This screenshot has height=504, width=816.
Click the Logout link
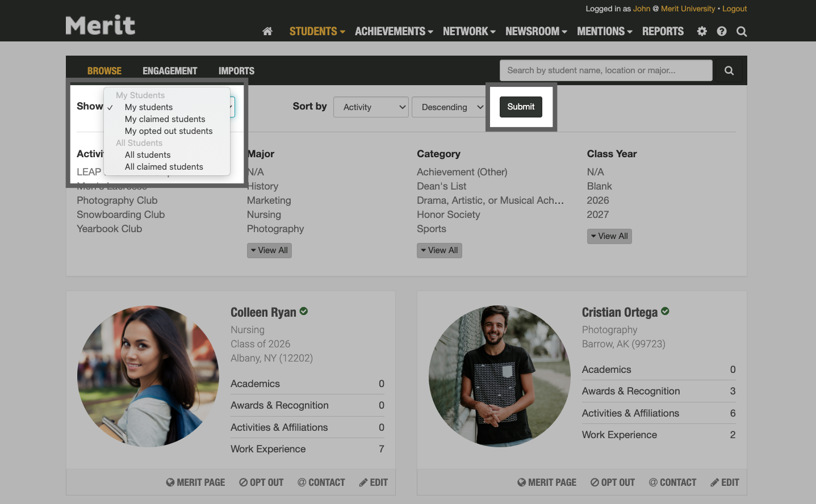[x=734, y=9]
